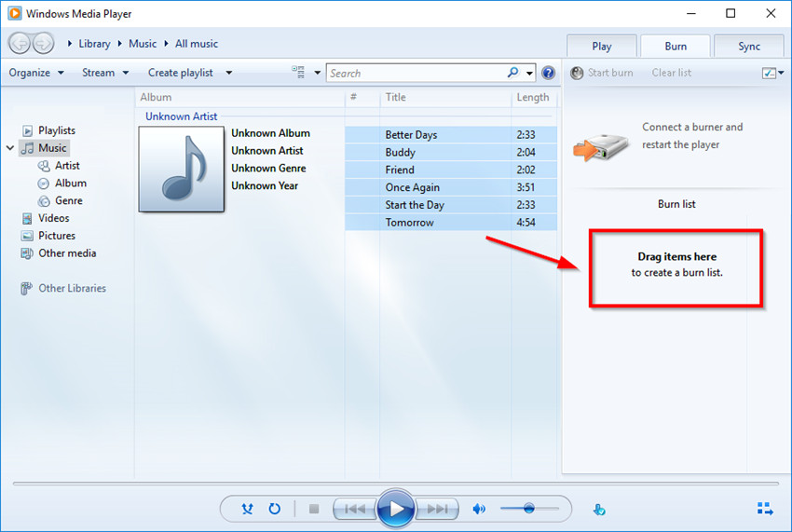Click the album art music note thumbnail
The image size is (792, 532).
click(x=183, y=169)
